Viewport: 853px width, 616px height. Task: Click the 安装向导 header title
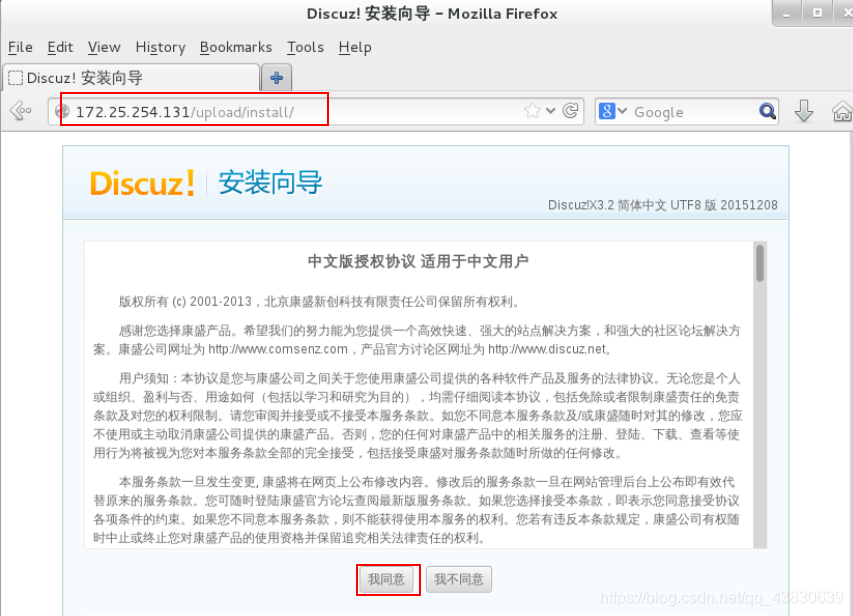point(270,182)
